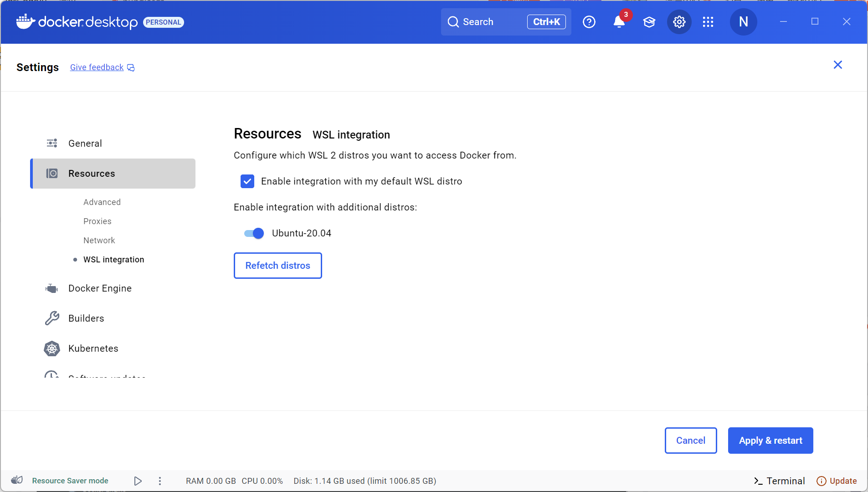Viewport: 868px width, 492px height.
Task: Click the settings gear in the title bar
Action: coord(678,21)
